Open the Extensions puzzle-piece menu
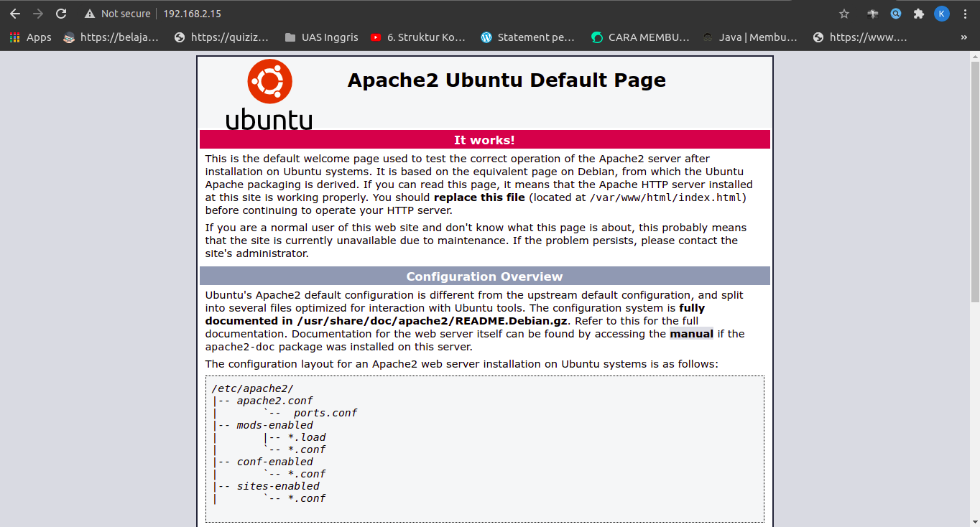 point(918,14)
